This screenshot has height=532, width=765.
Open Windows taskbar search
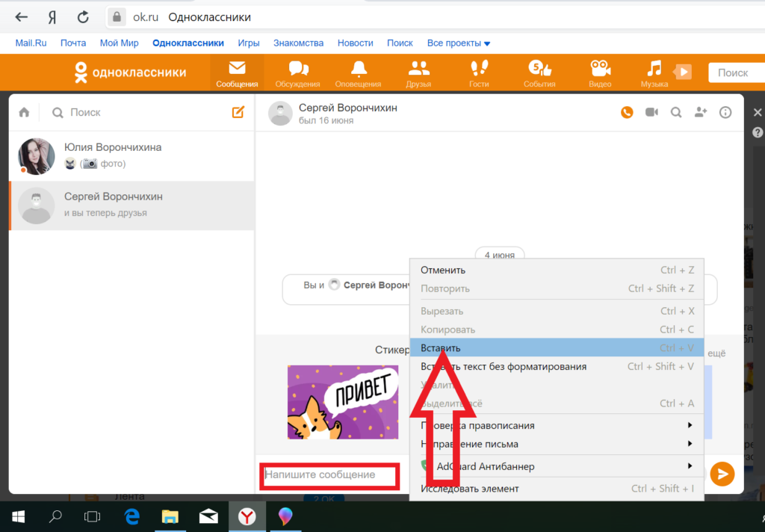pyautogui.click(x=55, y=516)
